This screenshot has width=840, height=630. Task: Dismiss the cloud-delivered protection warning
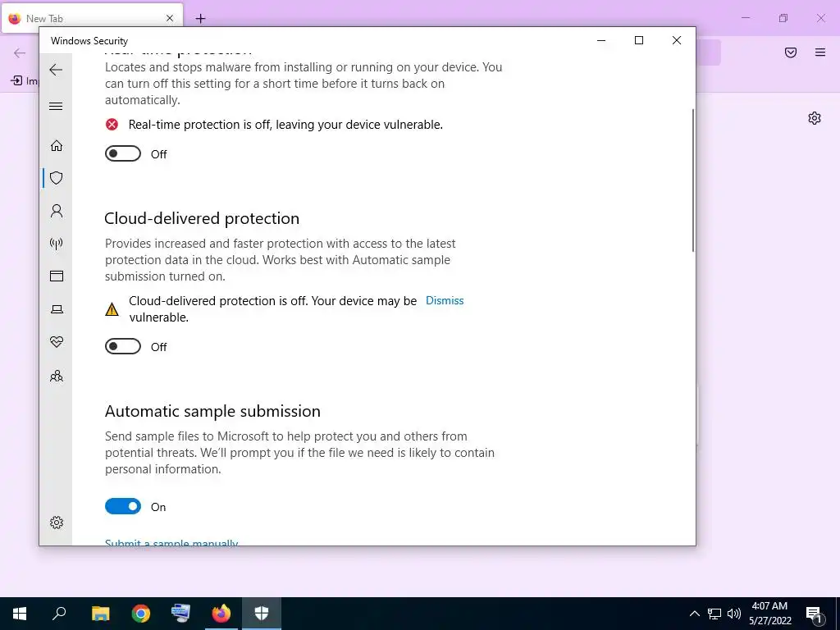coord(445,300)
